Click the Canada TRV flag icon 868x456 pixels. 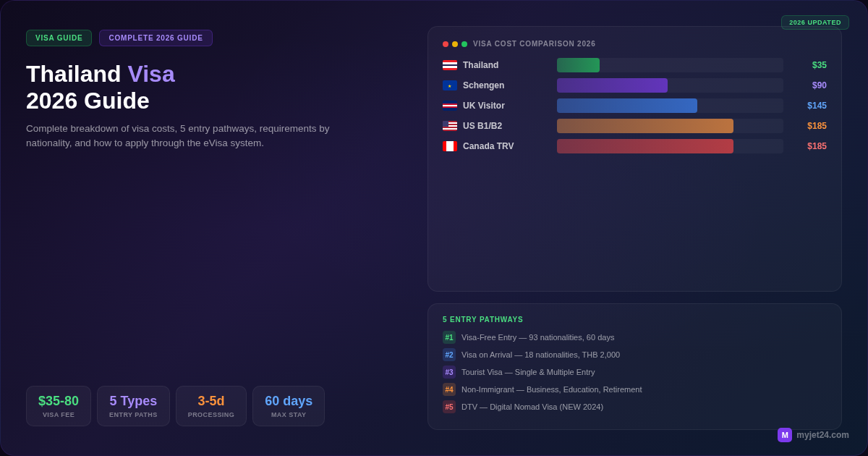449,146
